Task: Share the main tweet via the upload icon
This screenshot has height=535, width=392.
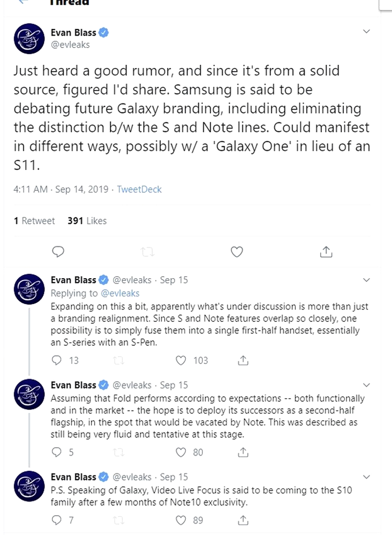Action: click(326, 252)
